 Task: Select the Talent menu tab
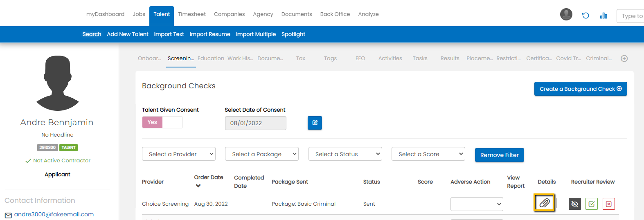pos(162,16)
